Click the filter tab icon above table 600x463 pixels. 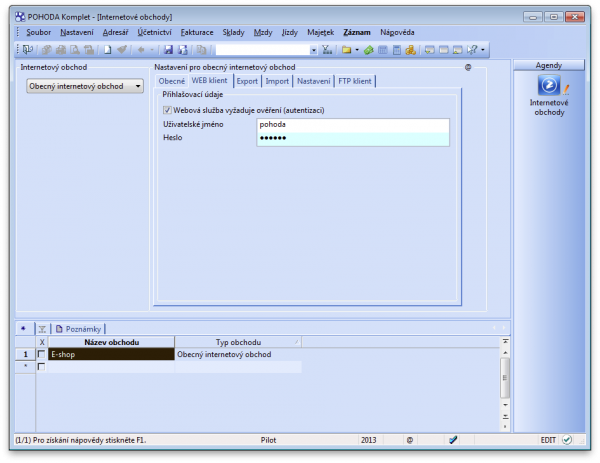point(42,329)
